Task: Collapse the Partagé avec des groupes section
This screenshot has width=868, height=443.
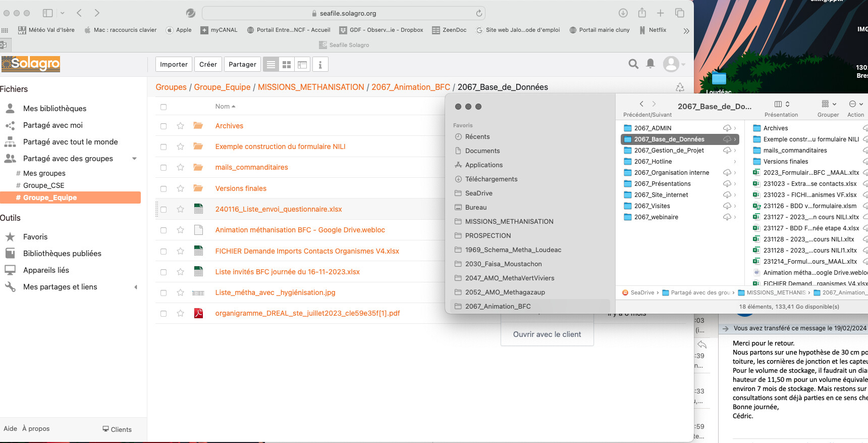Action: coord(134,159)
